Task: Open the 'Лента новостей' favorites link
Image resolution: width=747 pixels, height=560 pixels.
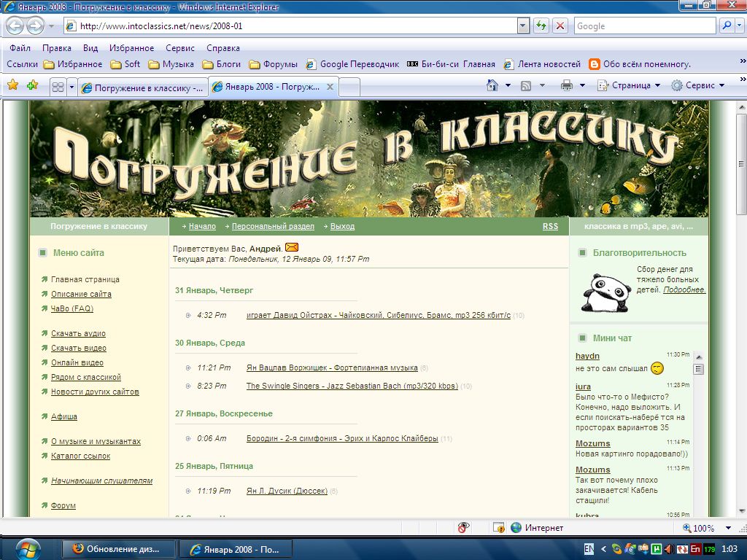Action: (x=542, y=64)
